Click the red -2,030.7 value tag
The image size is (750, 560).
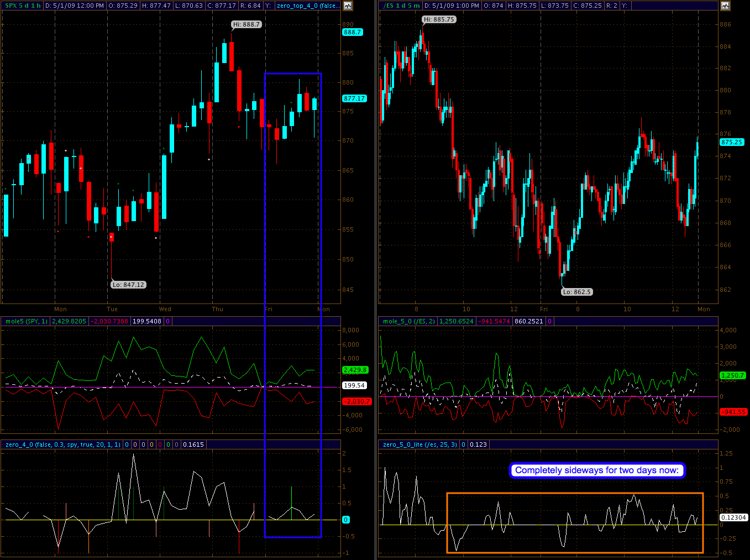tap(356, 401)
